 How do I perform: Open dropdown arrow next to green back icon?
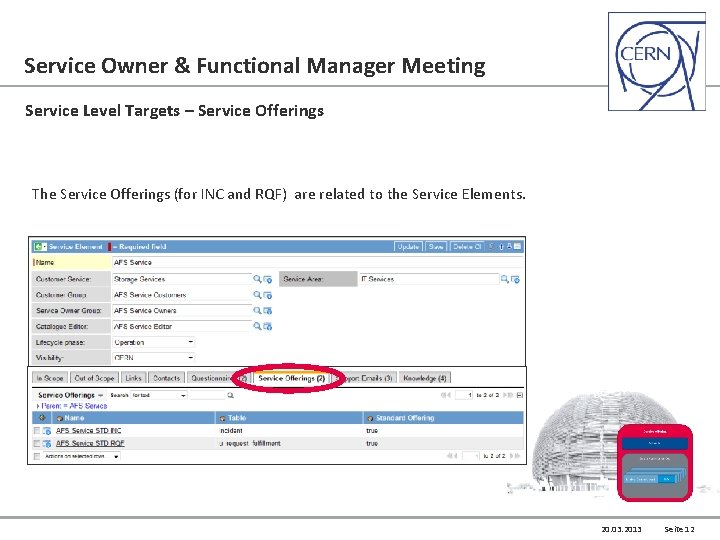45,247
